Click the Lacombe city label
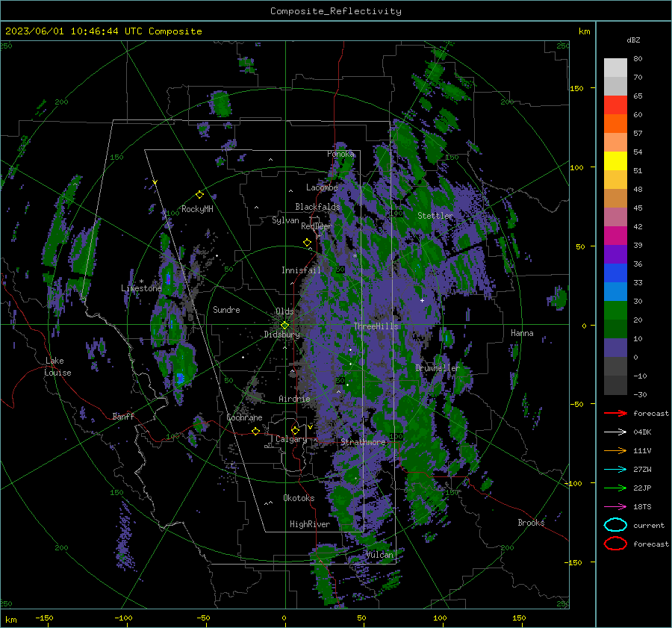 pos(322,187)
